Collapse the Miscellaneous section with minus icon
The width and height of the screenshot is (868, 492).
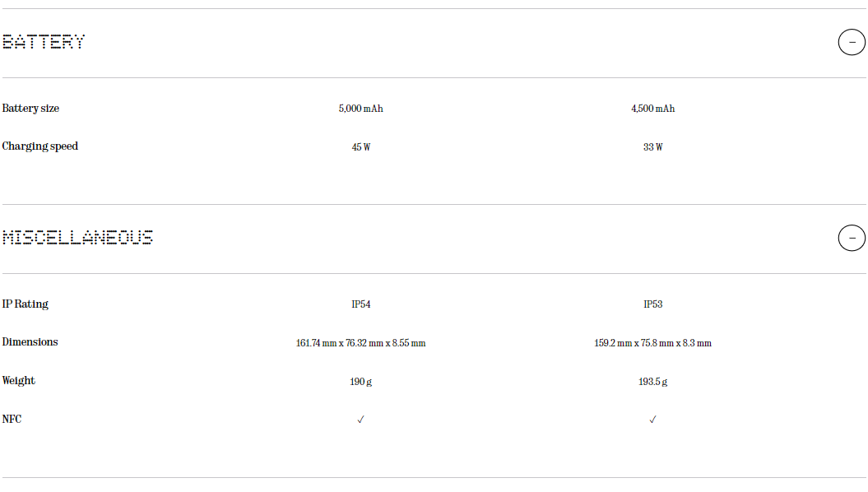click(x=852, y=238)
